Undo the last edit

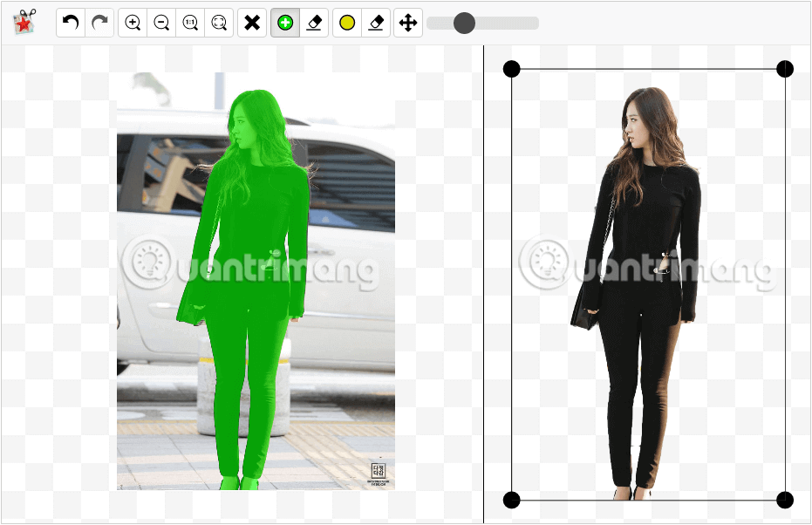tap(72, 23)
